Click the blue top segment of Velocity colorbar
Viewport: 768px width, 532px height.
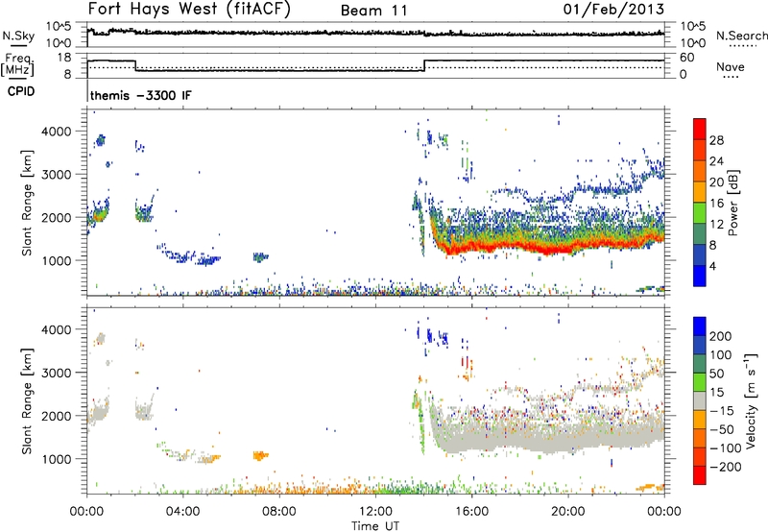[700, 326]
